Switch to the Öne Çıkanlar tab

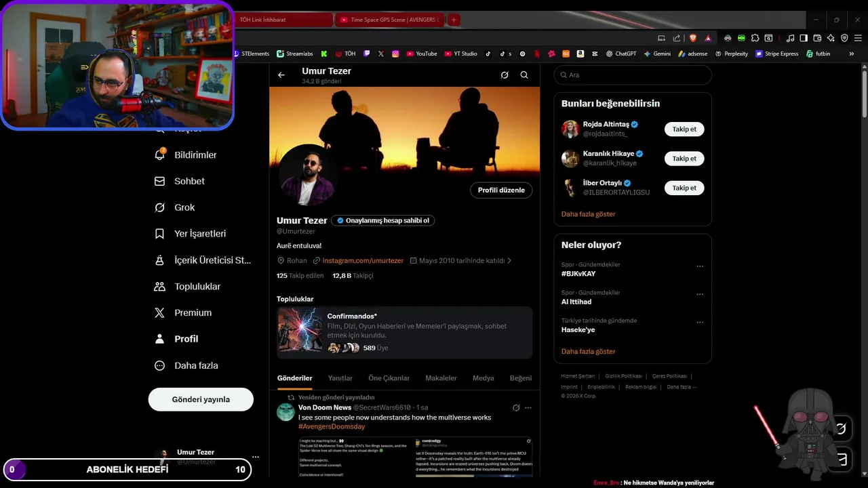tap(389, 378)
